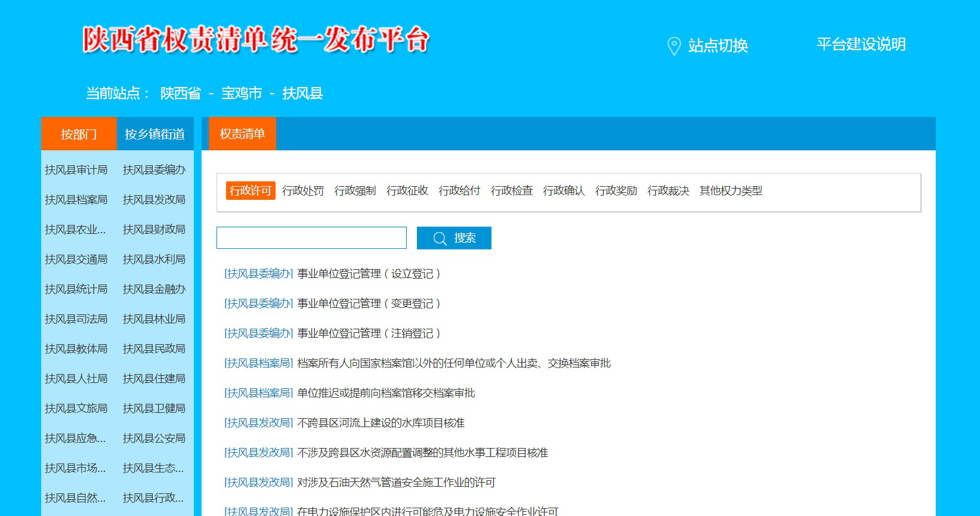The height and width of the screenshot is (516, 980).
Task: Open 单位推迟或提前向档案馆移交档案审批 entry
Action: pos(386,393)
